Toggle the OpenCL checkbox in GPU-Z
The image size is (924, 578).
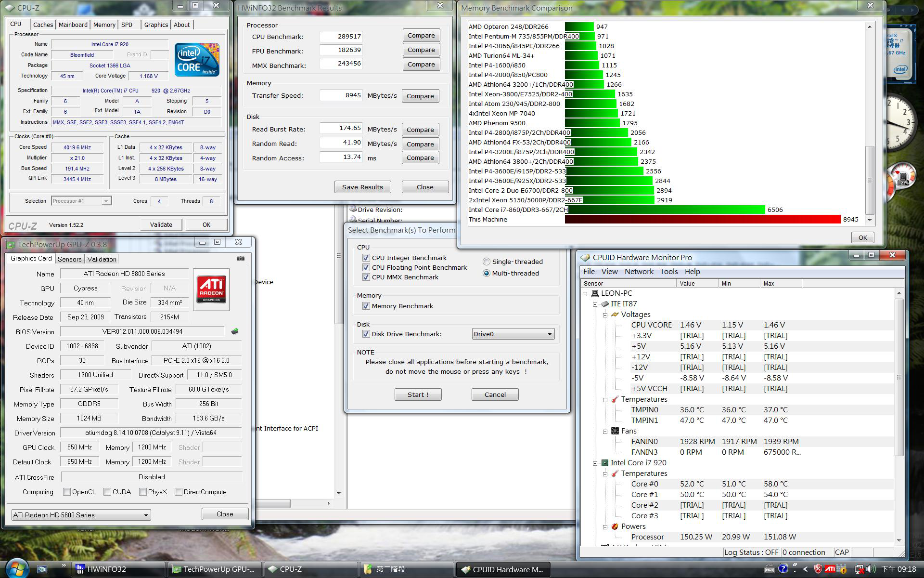click(x=67, y=492)
